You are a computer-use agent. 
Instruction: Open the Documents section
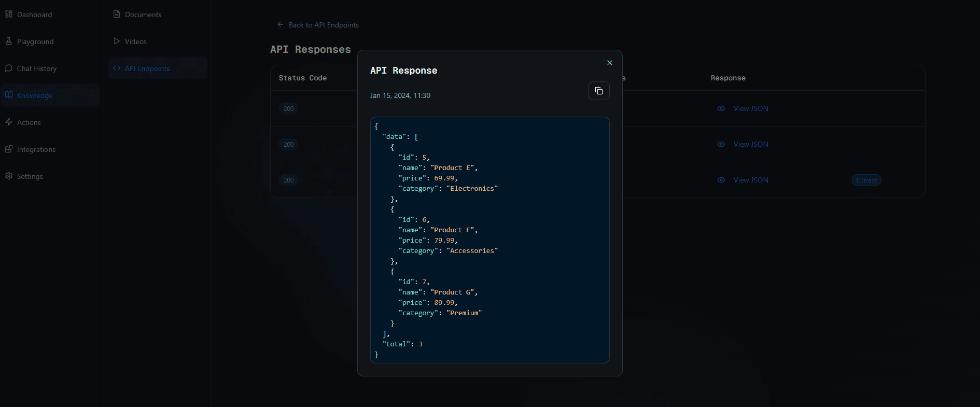(143, 15)
